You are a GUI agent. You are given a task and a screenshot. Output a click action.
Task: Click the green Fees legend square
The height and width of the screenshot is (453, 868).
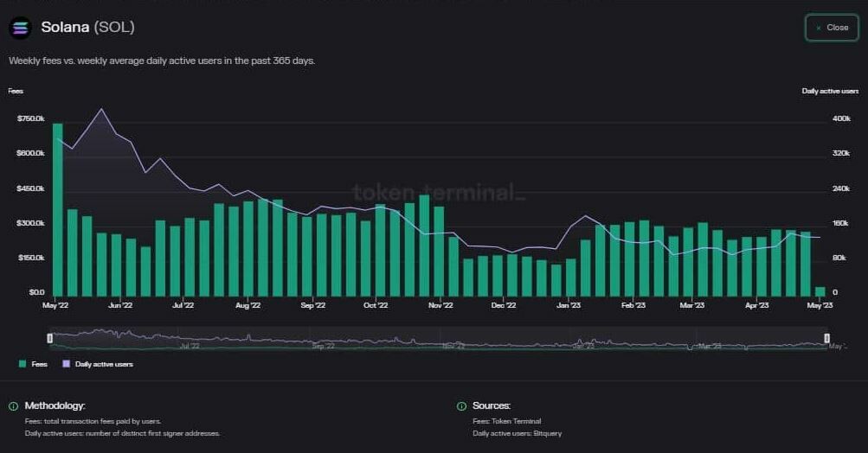point(23,364)
